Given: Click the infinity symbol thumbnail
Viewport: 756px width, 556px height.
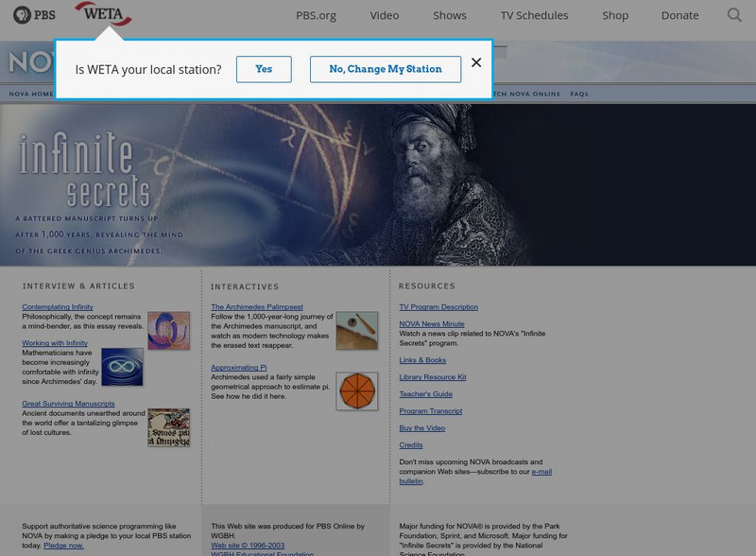Looking at the screenshot, I should [x=122, y=367].
